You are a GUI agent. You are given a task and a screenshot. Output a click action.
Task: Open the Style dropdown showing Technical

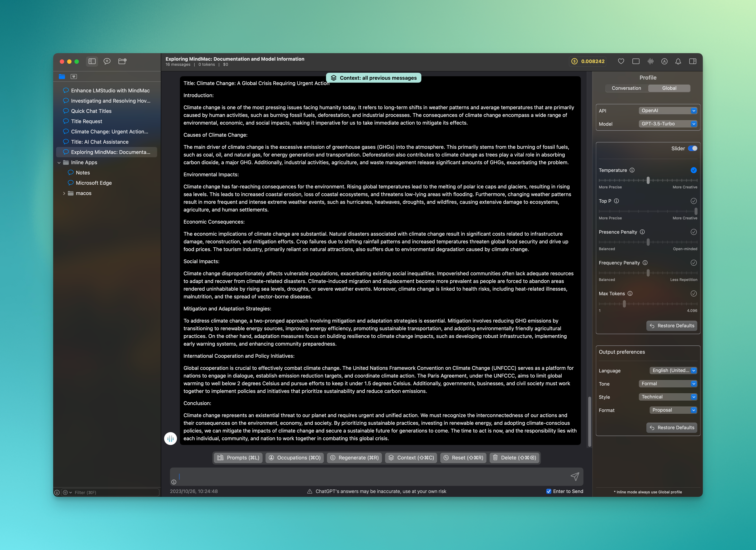click(x=668, y=397)
